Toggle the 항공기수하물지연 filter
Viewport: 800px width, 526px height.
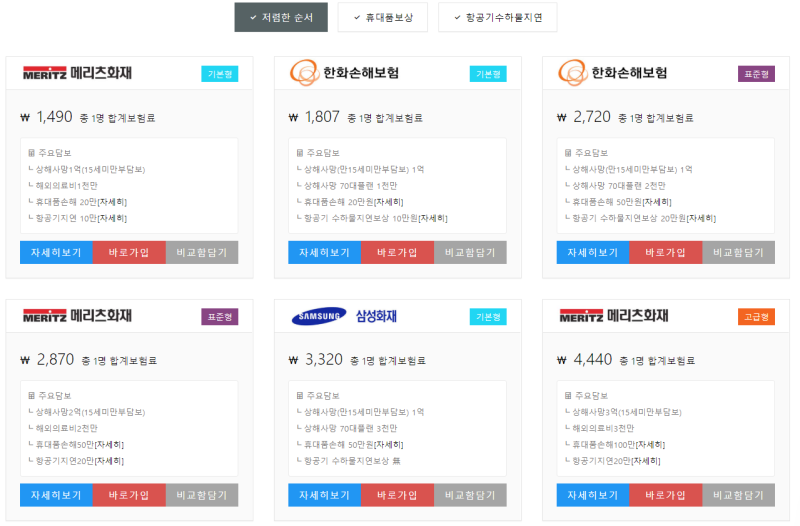497,17
